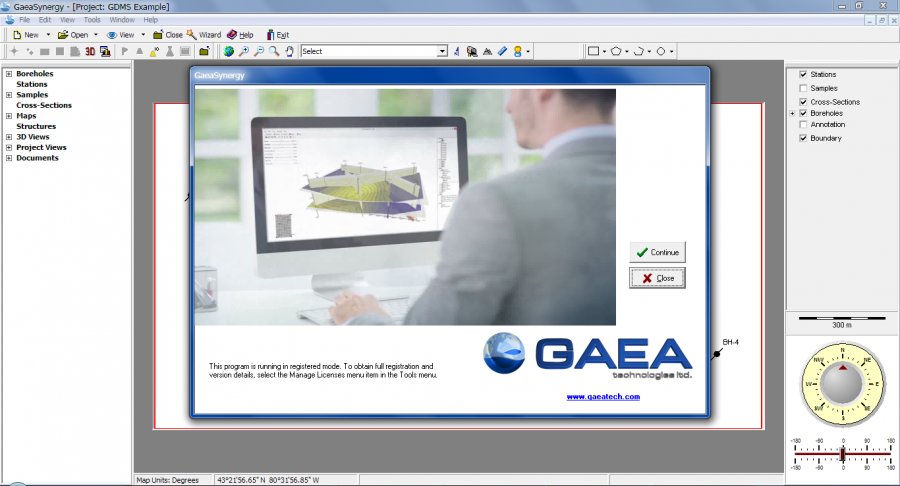900x486 pixels.
Task: Open the View menu in menu bar
Action: pyautogui.click(x=67, y=20)
